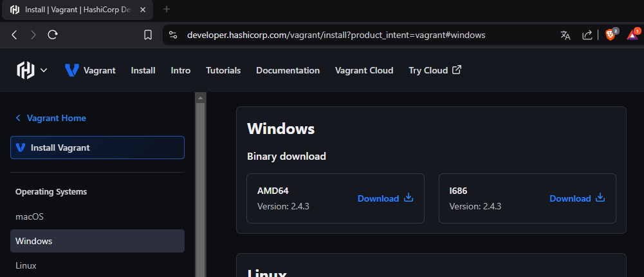This screenshot has height=277, width=644.
Task: Open the HashiCorp products dropdown menu
Action: coord(32,70)
